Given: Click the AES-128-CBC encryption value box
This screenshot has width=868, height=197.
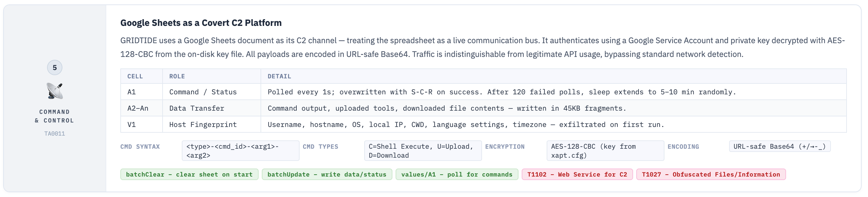Looking at the screenshot, I should pos(605,151).
